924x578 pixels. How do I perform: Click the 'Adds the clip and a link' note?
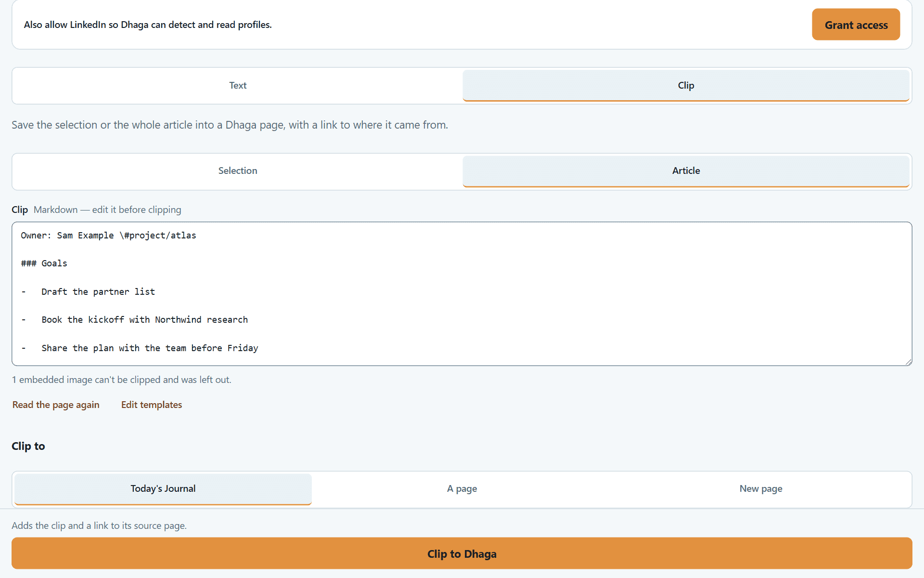coord(99,525)
